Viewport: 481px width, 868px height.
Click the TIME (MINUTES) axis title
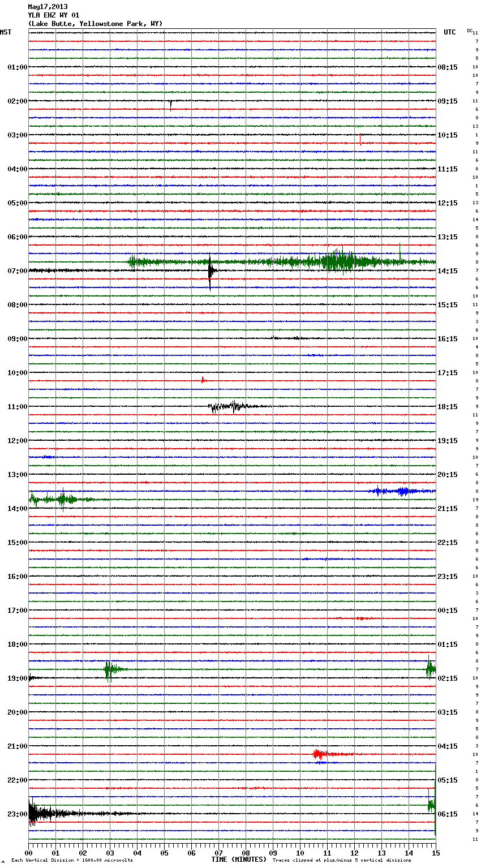point(239,860)
